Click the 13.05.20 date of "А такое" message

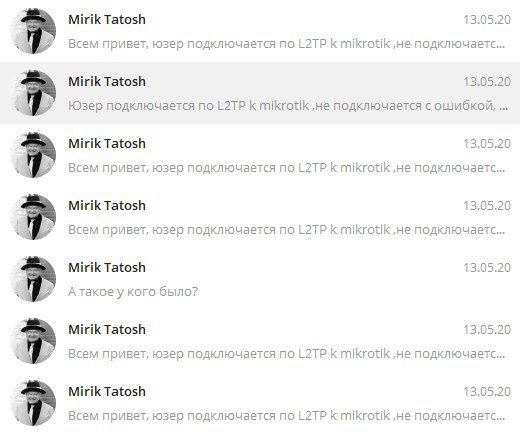[487, 268]
